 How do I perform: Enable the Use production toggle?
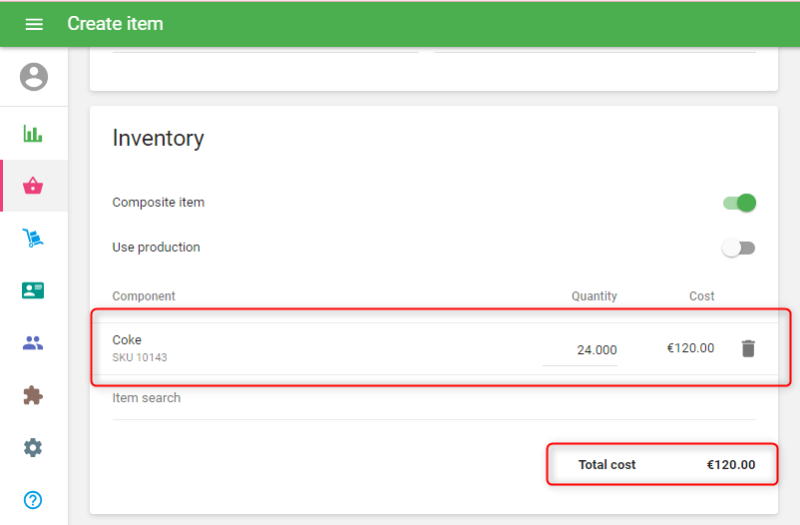(x=738, y=248)
